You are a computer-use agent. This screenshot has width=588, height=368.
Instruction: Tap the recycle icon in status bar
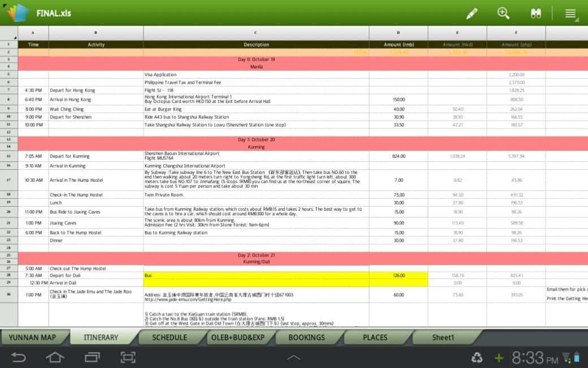pyautogui.click(x=478, y=357)
